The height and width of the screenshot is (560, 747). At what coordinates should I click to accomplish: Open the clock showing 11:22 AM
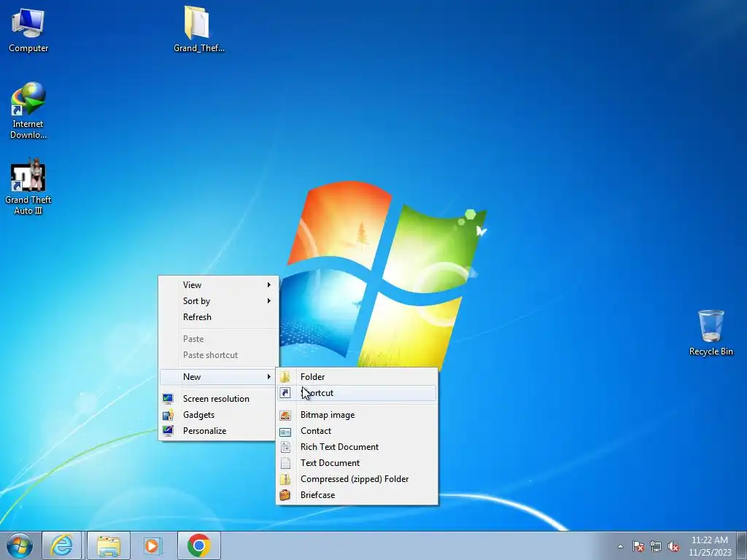click(709, 546)
